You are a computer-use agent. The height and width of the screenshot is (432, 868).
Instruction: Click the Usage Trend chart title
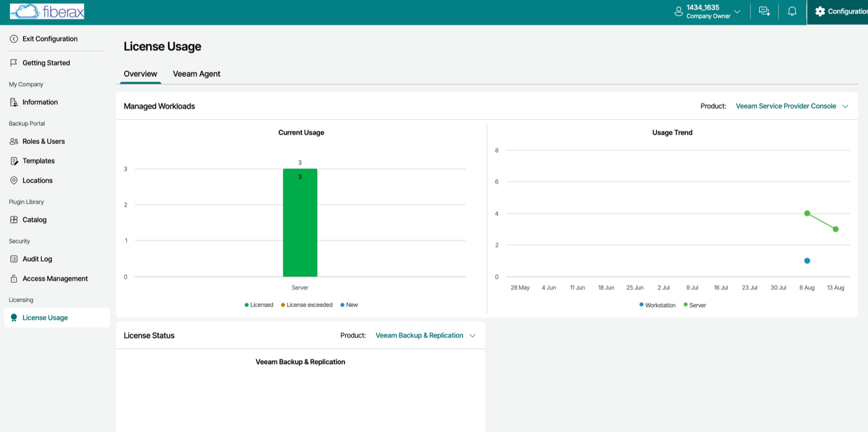click(672, 133)
